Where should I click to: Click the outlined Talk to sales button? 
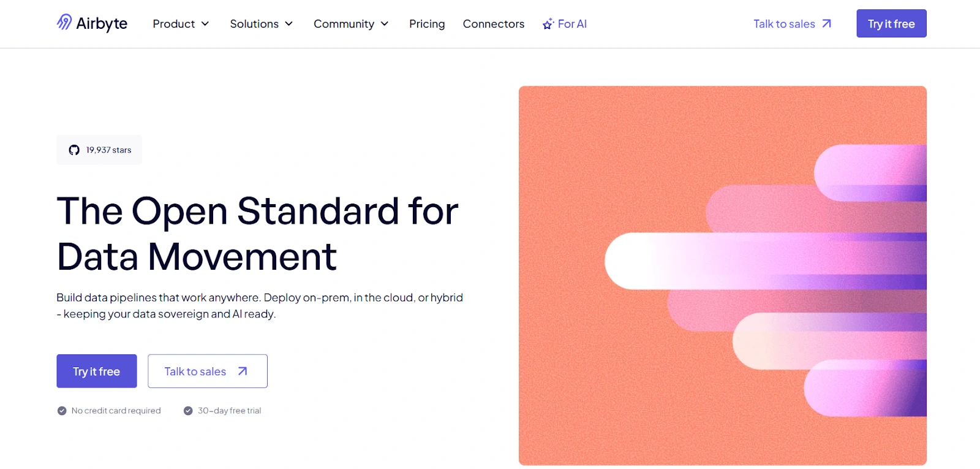(207, 371)
